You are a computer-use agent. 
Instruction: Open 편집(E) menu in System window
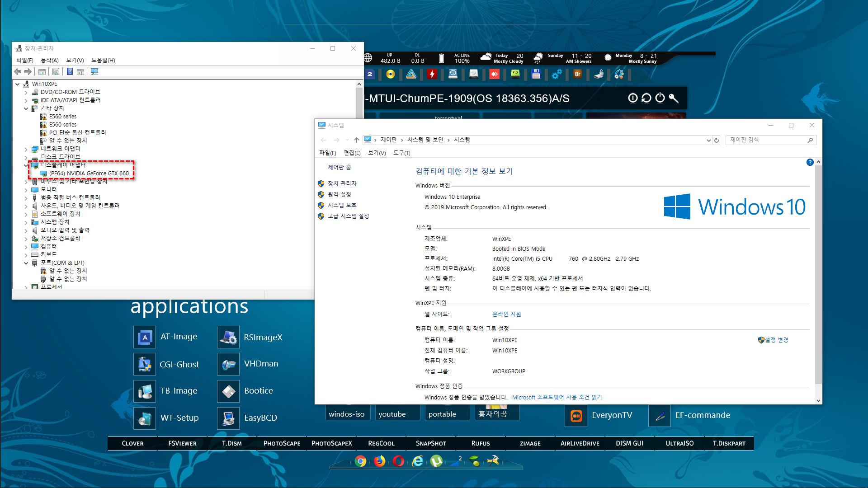pyautogui.click(x=352, y=153)
